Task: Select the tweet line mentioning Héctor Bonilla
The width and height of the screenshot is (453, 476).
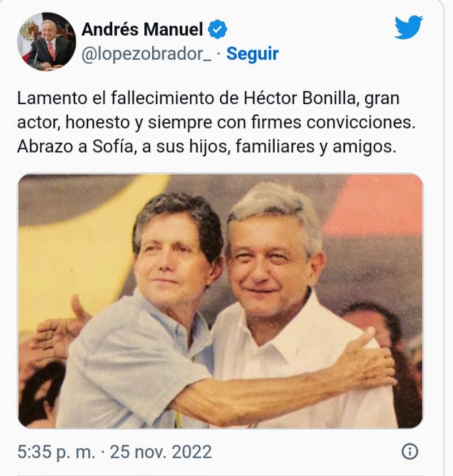Action: tap(208, 99)
